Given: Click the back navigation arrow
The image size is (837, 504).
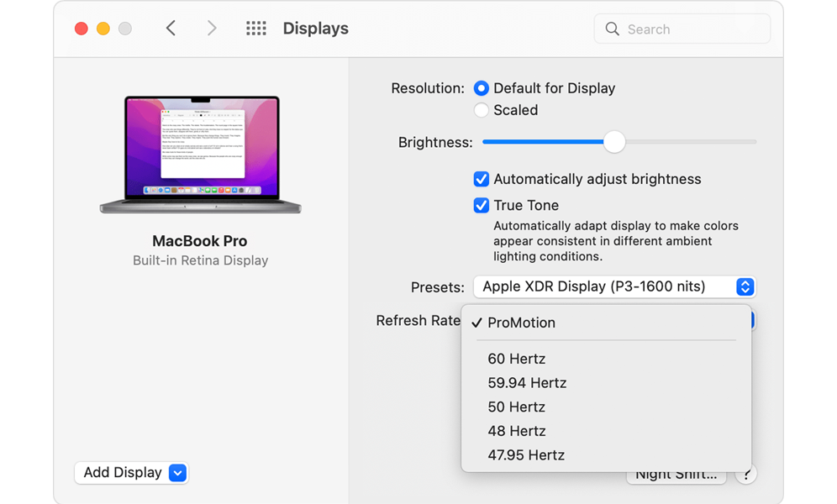Looking at the screenshot, I should click(171, 29).
